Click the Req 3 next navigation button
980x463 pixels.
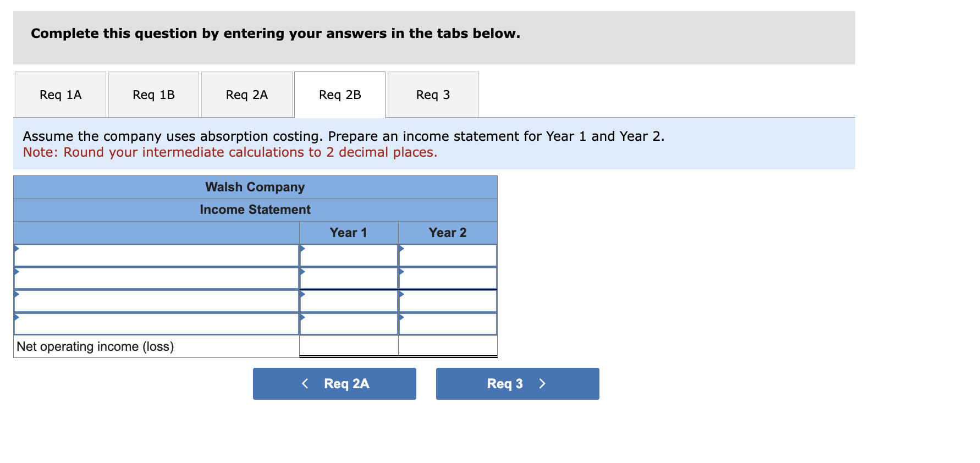tap(517, 383)
